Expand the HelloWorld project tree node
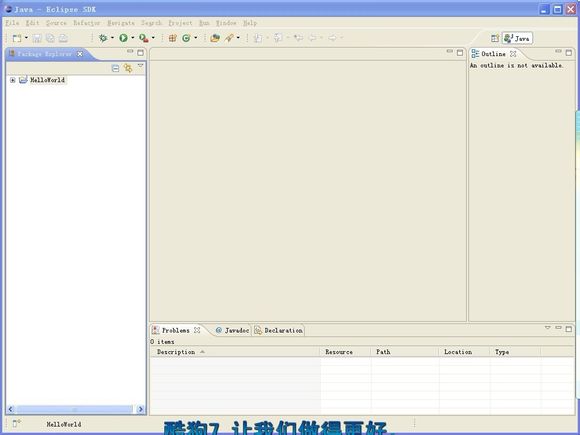Image resolution: width=580 pixels, height=435 pixels. (x=13, y=80)
